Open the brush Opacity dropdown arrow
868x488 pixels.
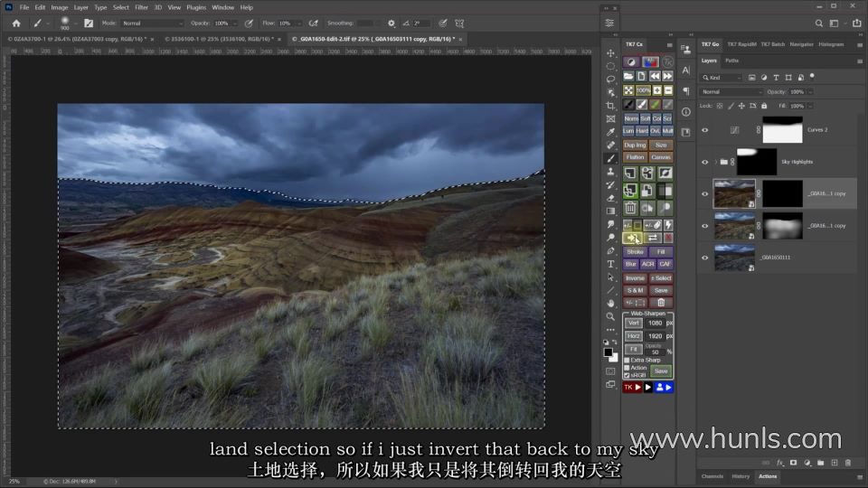click(235, 23)
